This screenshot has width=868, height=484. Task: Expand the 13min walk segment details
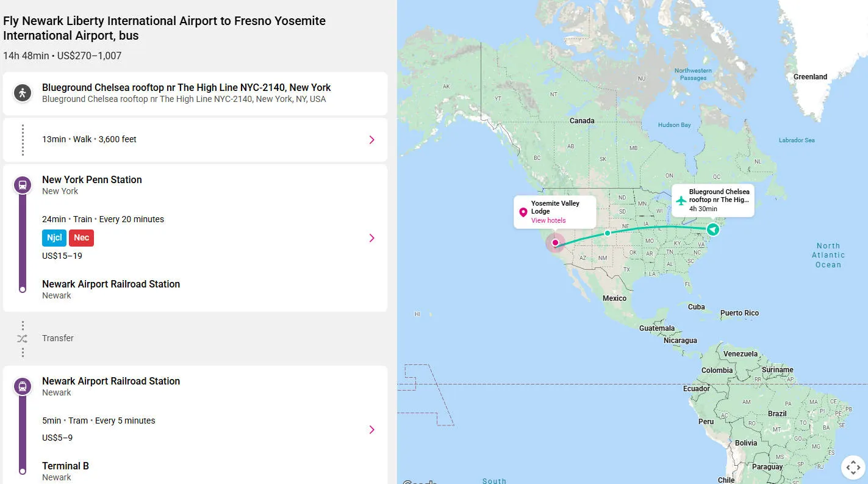(371, 140)
